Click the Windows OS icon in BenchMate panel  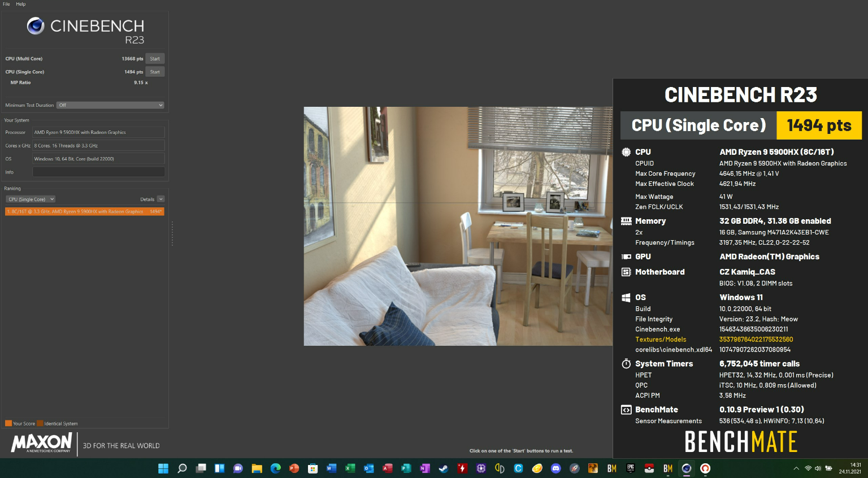coord(626,297)
